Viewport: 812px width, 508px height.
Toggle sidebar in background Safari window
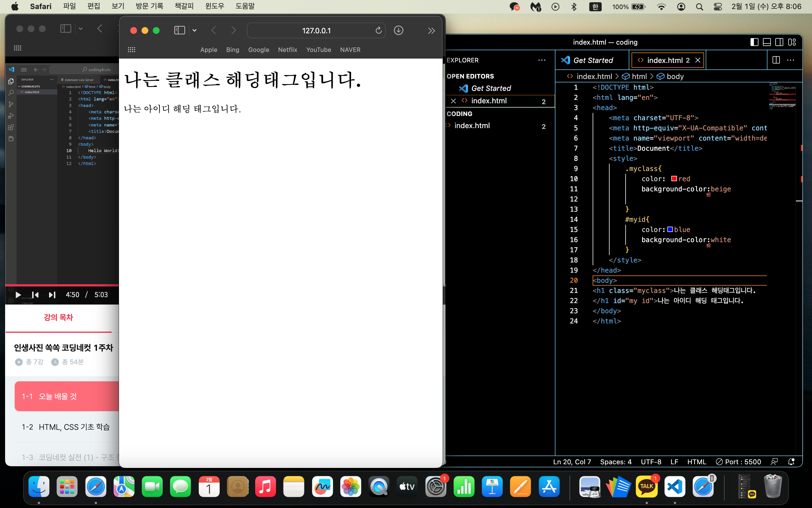tap(66, 29)
